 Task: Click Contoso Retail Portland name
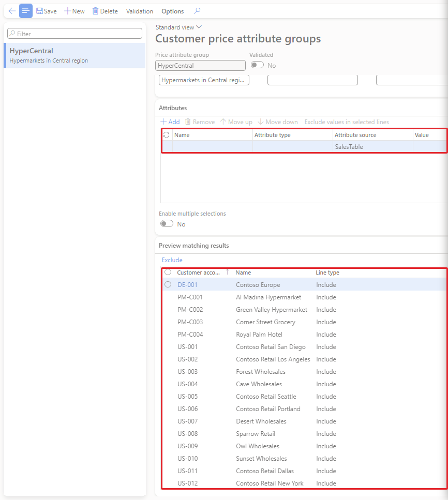268,409
